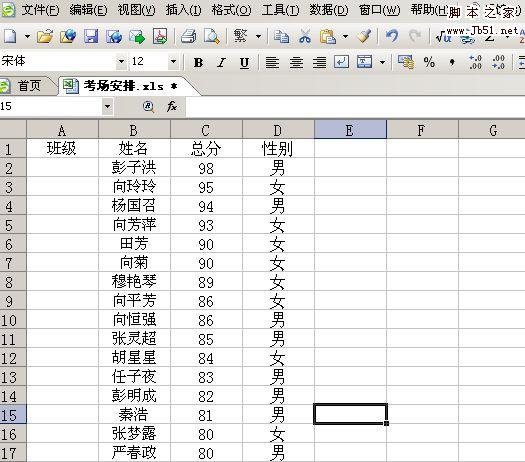Open the 视图(V) menu

136,10
